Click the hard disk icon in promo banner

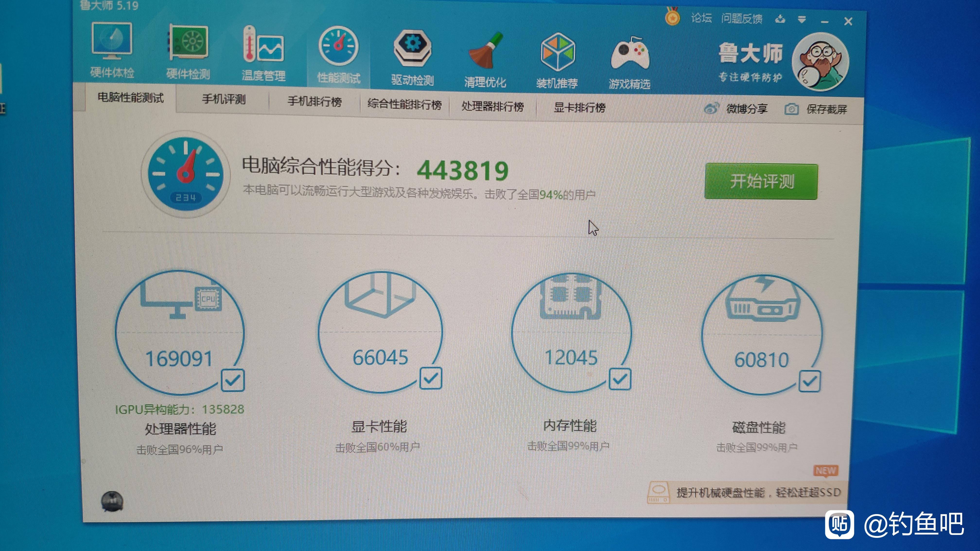[658, 492]
